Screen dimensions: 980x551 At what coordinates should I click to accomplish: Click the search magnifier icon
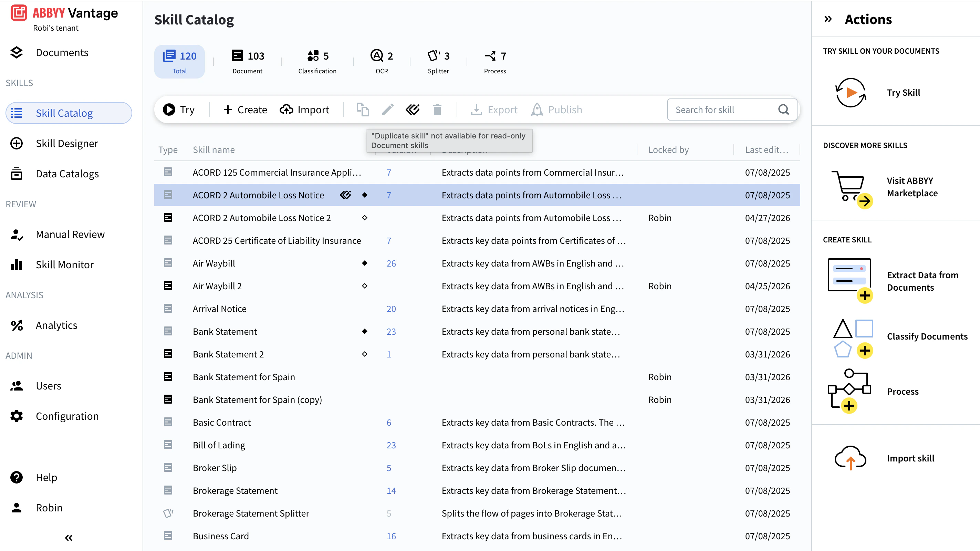coord(783,110)
